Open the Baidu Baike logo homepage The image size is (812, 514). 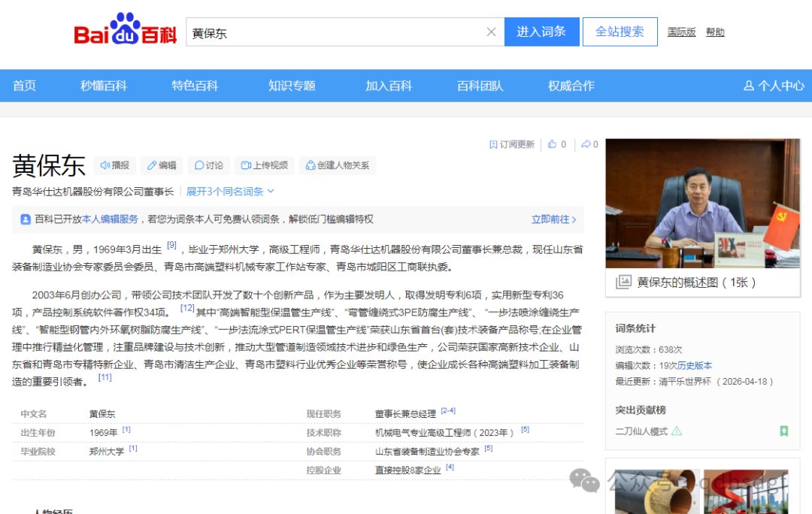[x=125, y=29]
